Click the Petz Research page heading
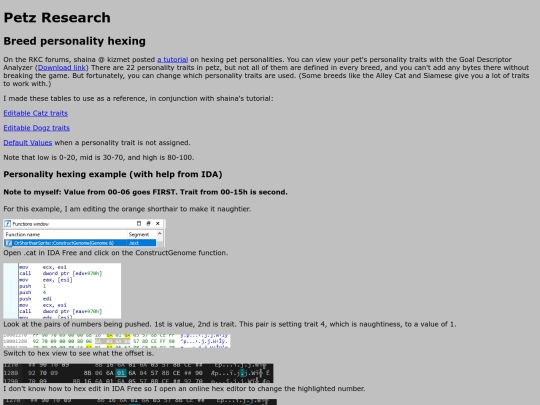The height and width of the screenshot is (405, 540). pos(57,18)
